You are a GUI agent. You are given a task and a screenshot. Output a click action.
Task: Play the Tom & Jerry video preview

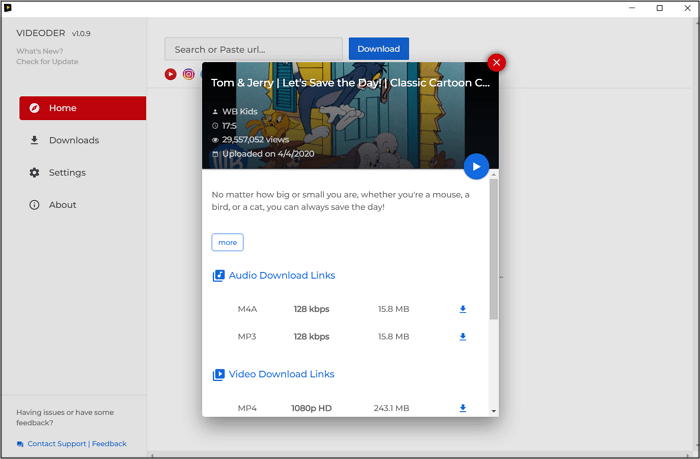(476, 167)
